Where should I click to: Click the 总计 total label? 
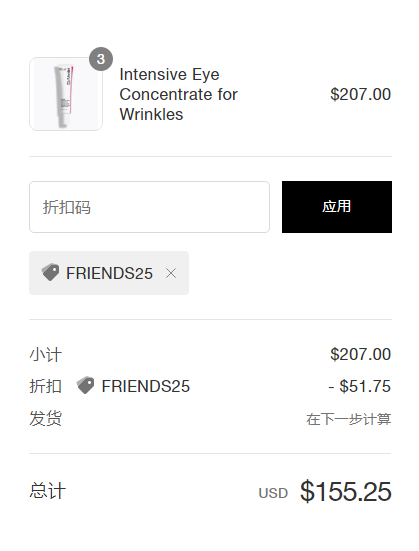click(47, 491)
